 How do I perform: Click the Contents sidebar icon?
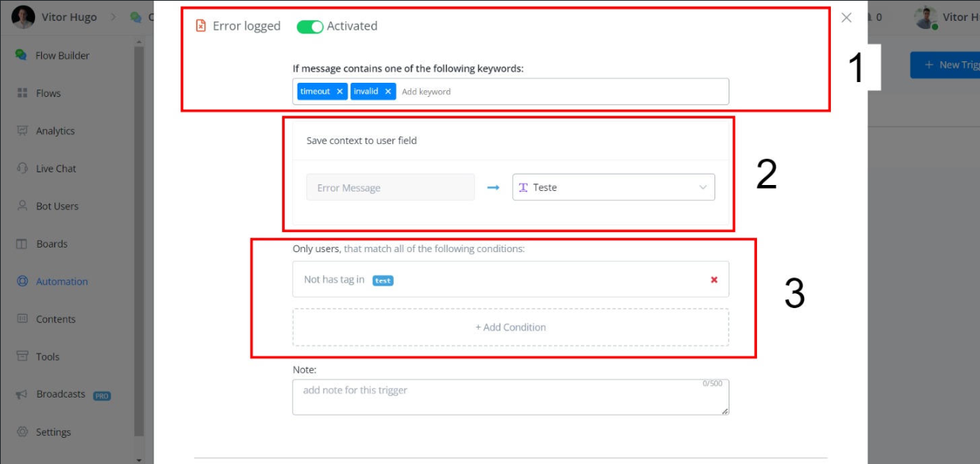[x=22, y=319]
